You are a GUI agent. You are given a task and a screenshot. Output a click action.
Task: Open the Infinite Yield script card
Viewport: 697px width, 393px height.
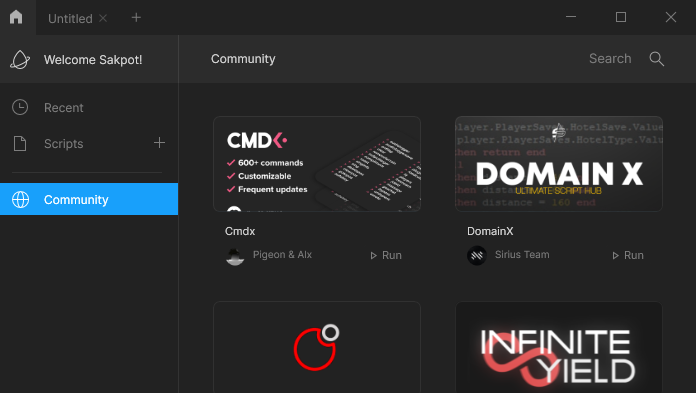point(559,347)
